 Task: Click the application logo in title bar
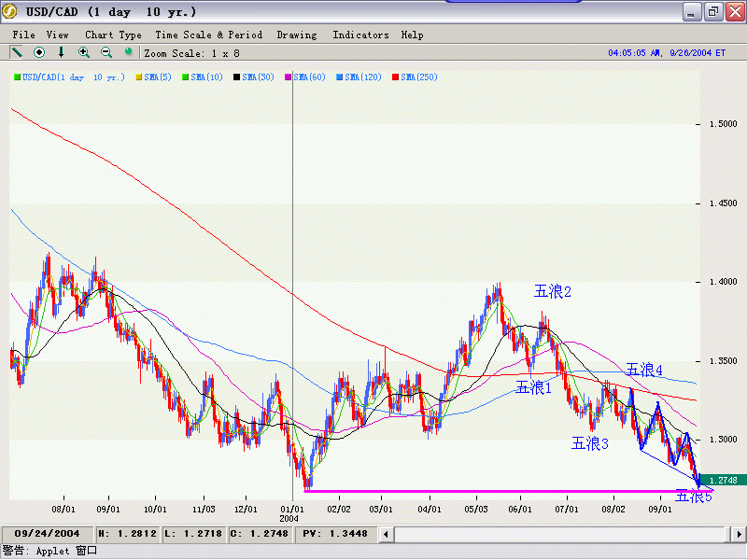(x=10, y=12)
